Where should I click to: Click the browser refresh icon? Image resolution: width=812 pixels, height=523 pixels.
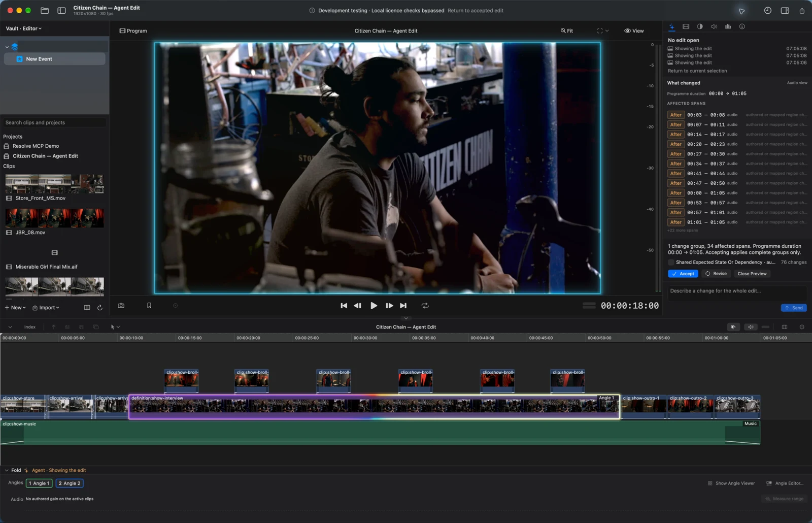tap(100, 308)
